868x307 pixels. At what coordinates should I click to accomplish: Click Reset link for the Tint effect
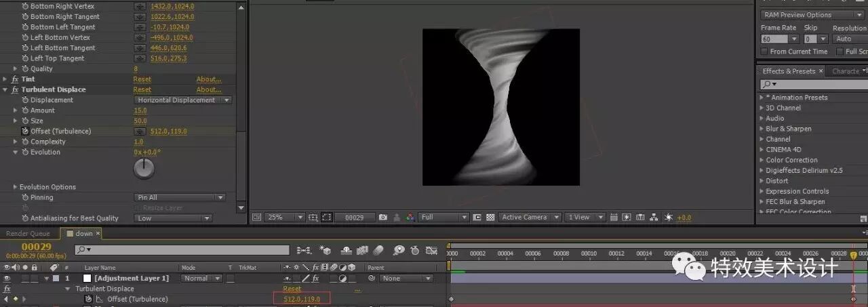(142, 79)
